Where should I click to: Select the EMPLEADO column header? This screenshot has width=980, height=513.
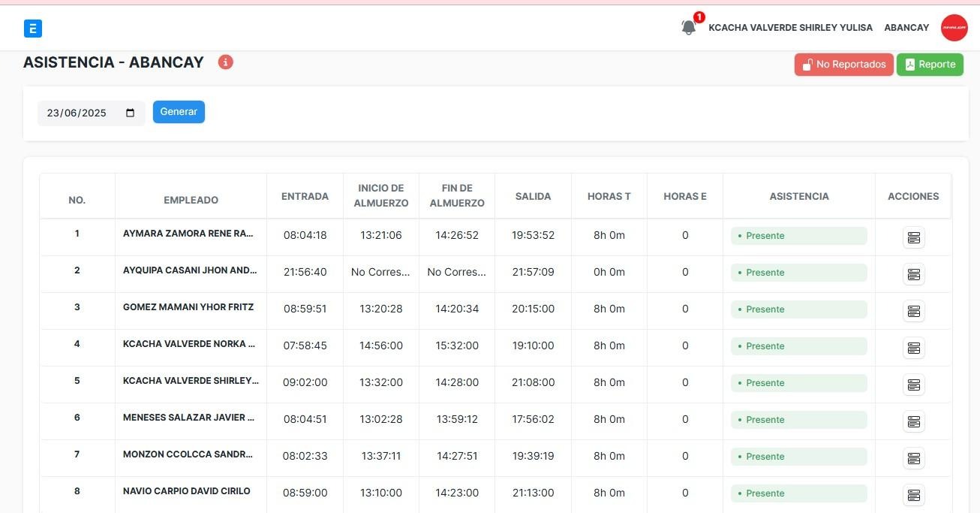click(x=191, y=200)
